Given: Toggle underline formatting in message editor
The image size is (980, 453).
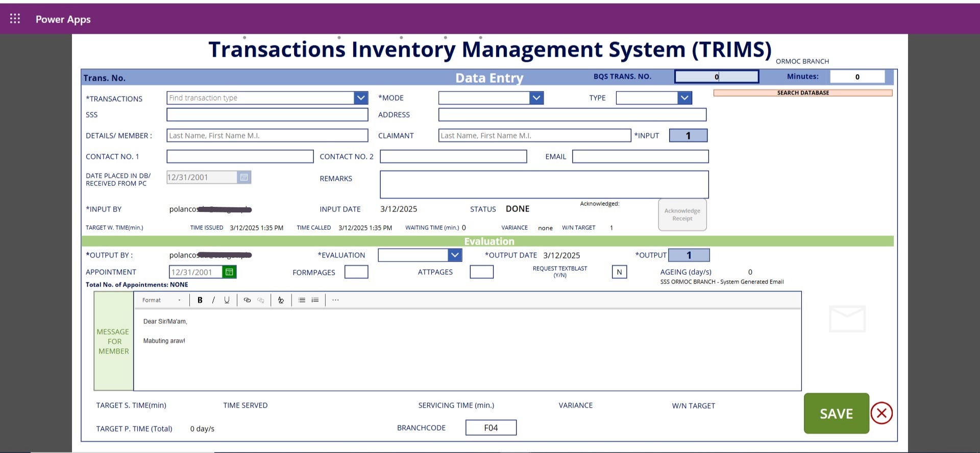Looking at the screenshot, I should tap(227, 300).
